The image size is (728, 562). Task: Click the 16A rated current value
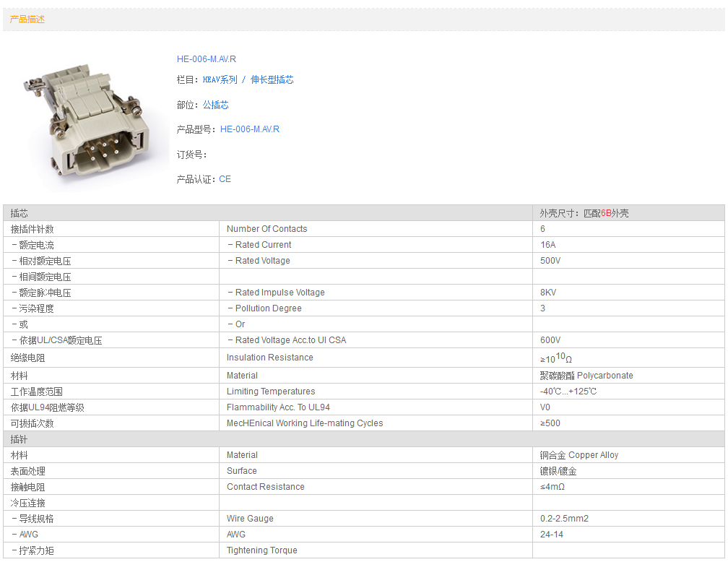pos(548,245)
